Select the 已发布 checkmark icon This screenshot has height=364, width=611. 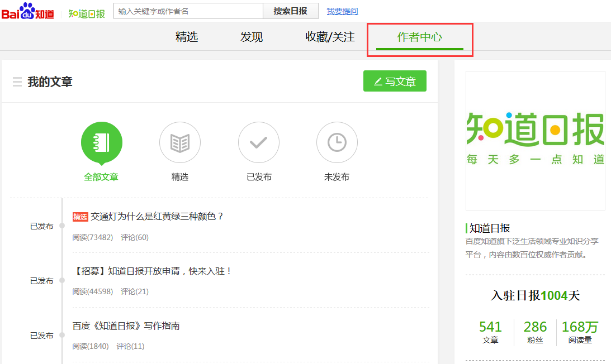pyautogui.click(x=259, y=142)
